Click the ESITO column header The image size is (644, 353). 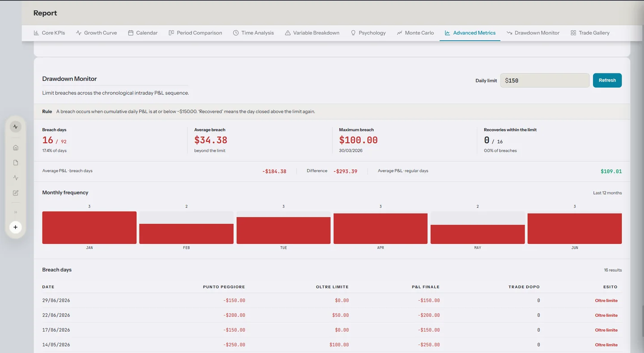point(610,287)
